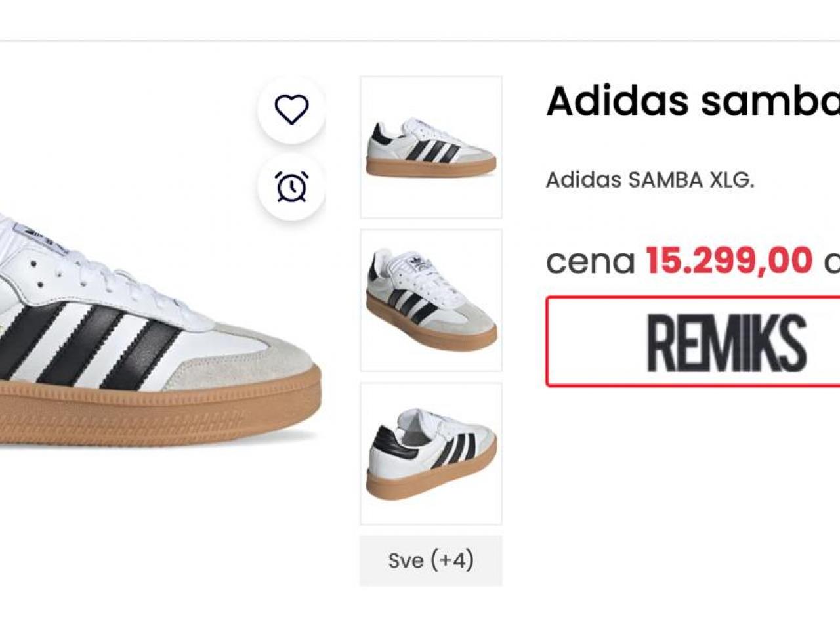
Task: Select the rear heel-view shoe thumbnail
Action: (x=431, y=454)
